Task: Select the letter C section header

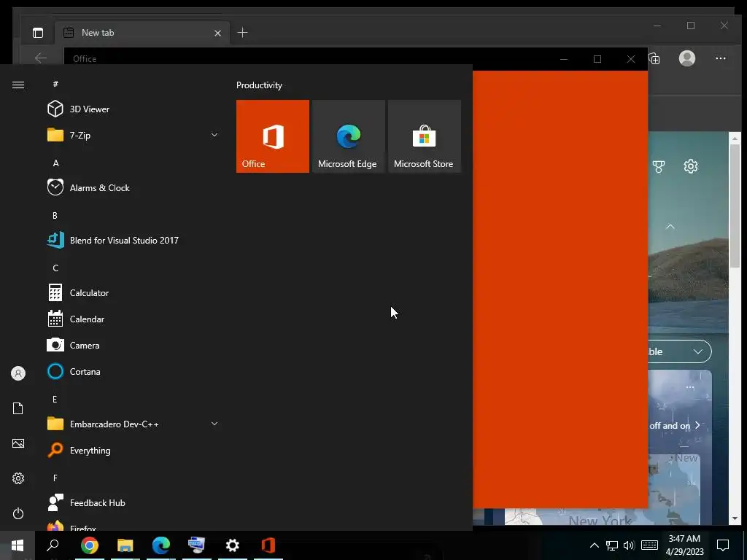Action: click(x=55, y=268)
